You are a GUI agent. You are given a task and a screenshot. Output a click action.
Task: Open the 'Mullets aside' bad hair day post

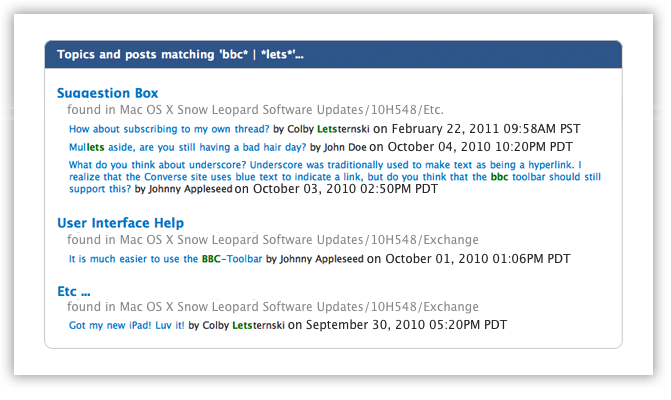(187, 147)
